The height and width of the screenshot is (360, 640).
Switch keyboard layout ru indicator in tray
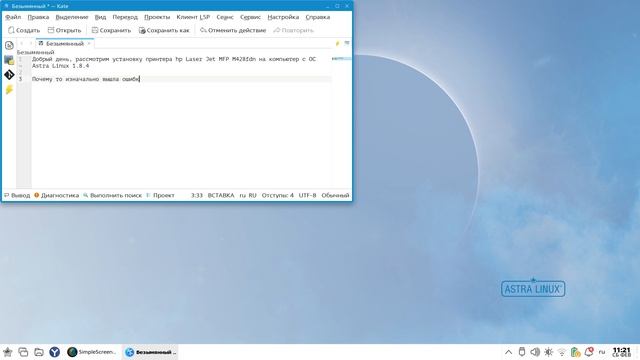coord(602,352)
